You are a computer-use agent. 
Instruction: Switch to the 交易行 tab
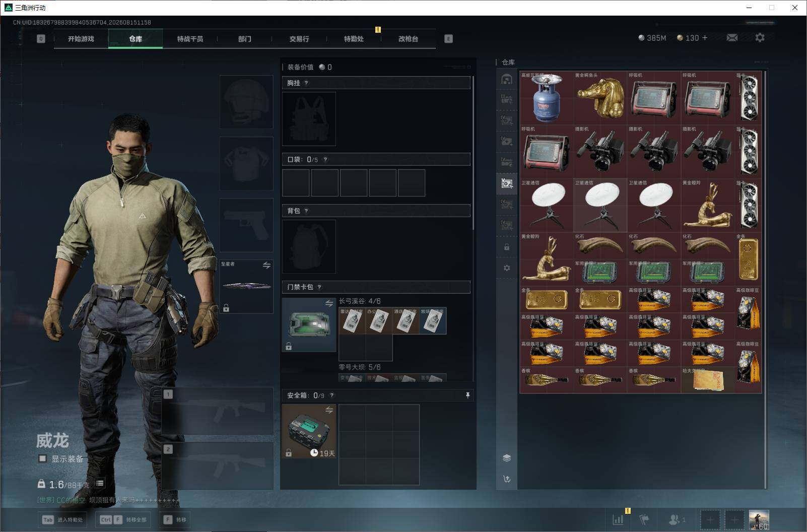click(x=299, y=39)
